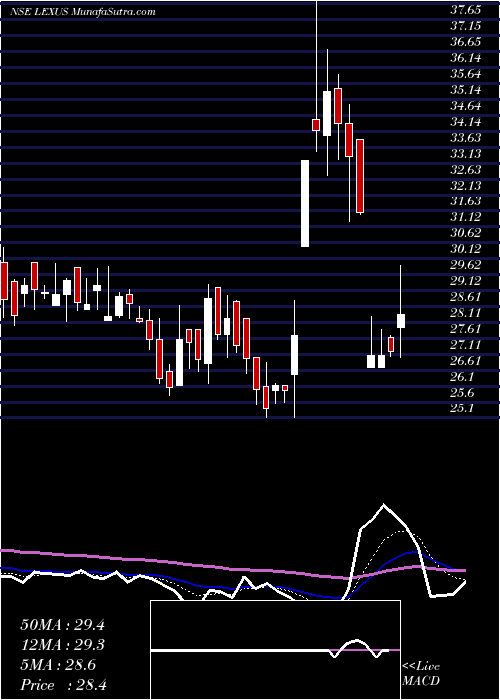Click the Price : 28.4 readout
Viewport: 500px width, 700px height.
[63, 685]
